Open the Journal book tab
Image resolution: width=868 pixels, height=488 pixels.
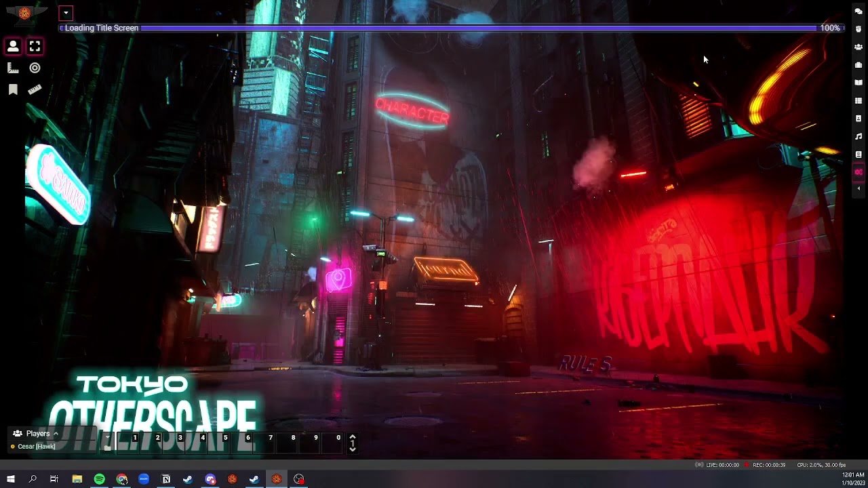tap(859, 83)
